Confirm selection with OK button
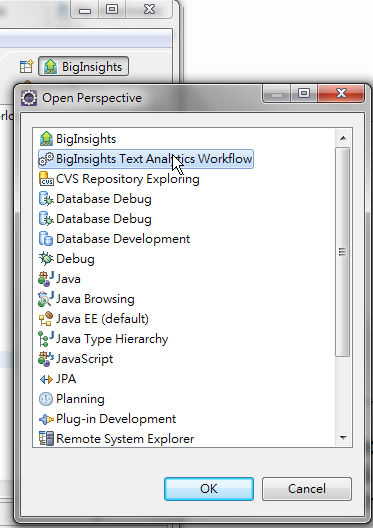The width and height of the screenshot is (373, 528). coord(209,489)
